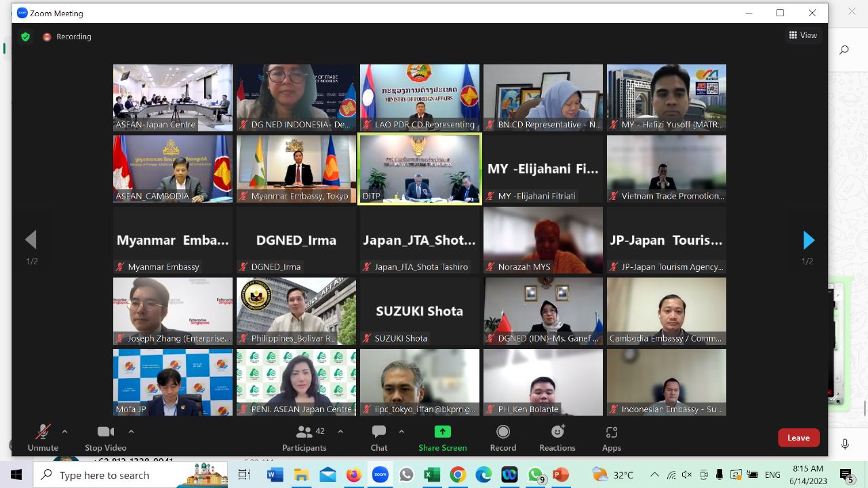This screenshot has width=868, height=488.
Task: Unmute the microphone in Zoom
Action: point(43,438)
